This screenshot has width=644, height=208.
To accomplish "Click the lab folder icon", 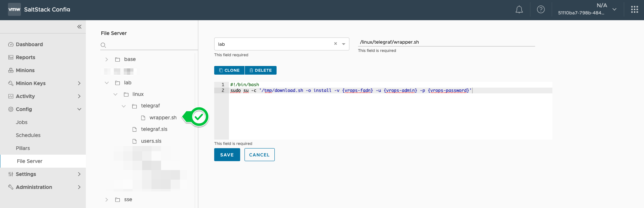I will [x=118, y=83].
